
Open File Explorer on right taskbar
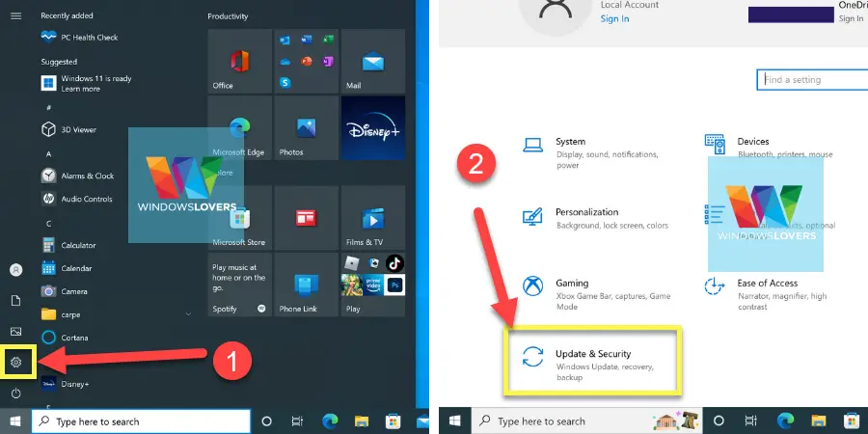[x=819, y=421]
